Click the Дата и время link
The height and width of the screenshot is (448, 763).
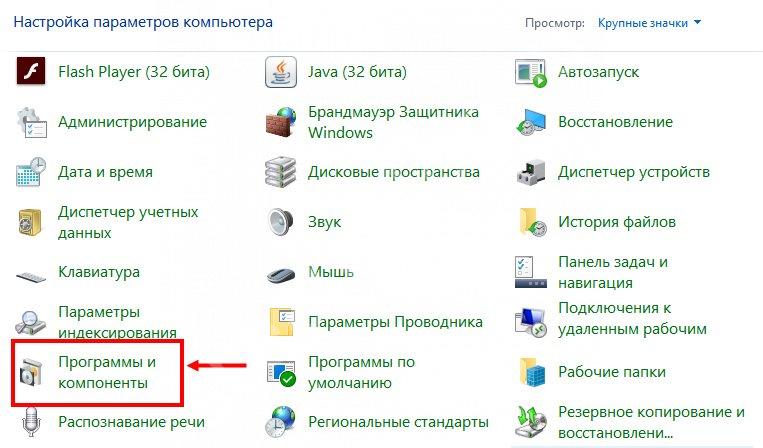tap(105, 172)
